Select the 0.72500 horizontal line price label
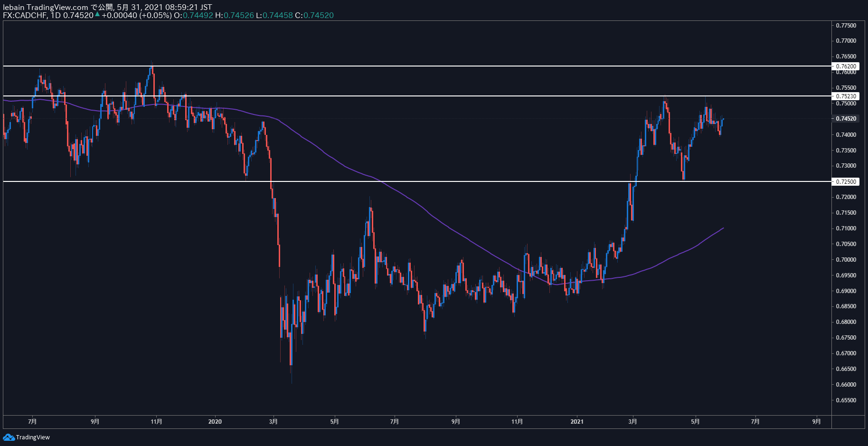The height and width of the screenshot is (446, 868). [x=846, y=182]
